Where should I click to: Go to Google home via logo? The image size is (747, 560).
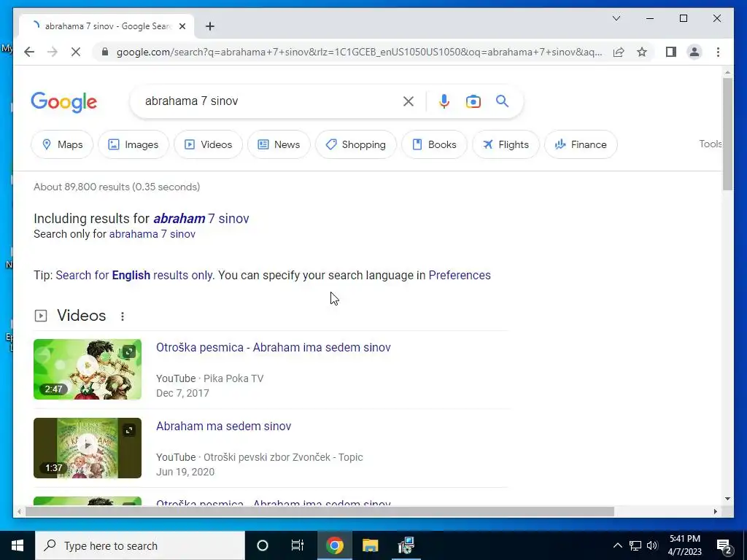point(64,102)
